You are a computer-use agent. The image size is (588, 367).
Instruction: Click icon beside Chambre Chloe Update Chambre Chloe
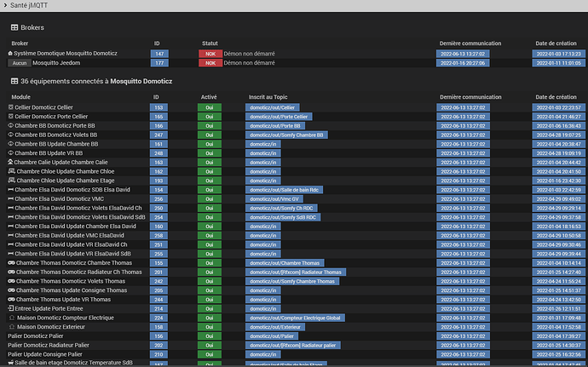click(x=12, y=171)
